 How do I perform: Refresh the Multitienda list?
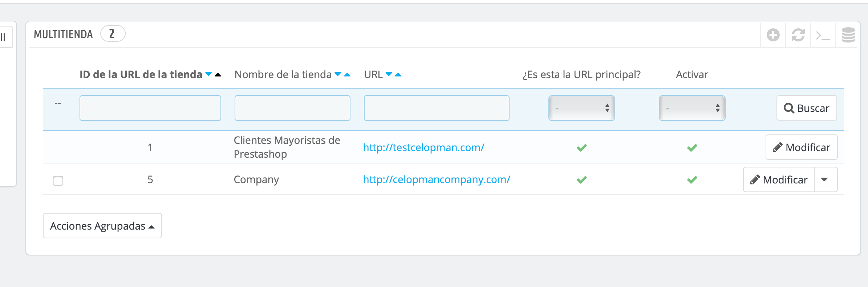[798, 35]
